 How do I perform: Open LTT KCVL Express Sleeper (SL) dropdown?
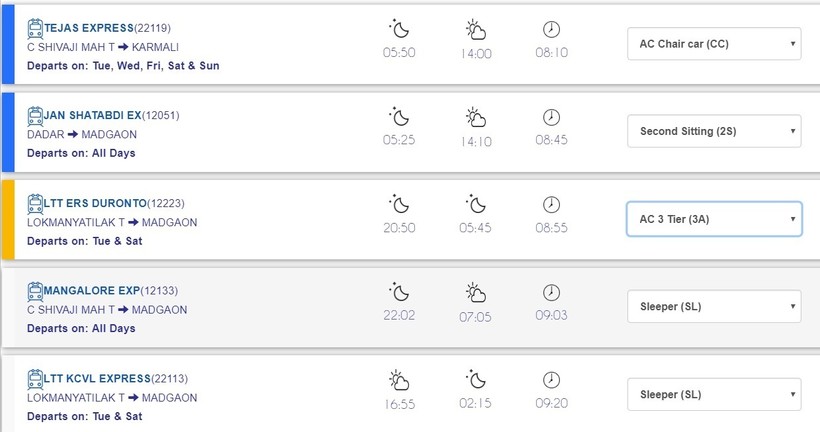(x=714, y=394)
